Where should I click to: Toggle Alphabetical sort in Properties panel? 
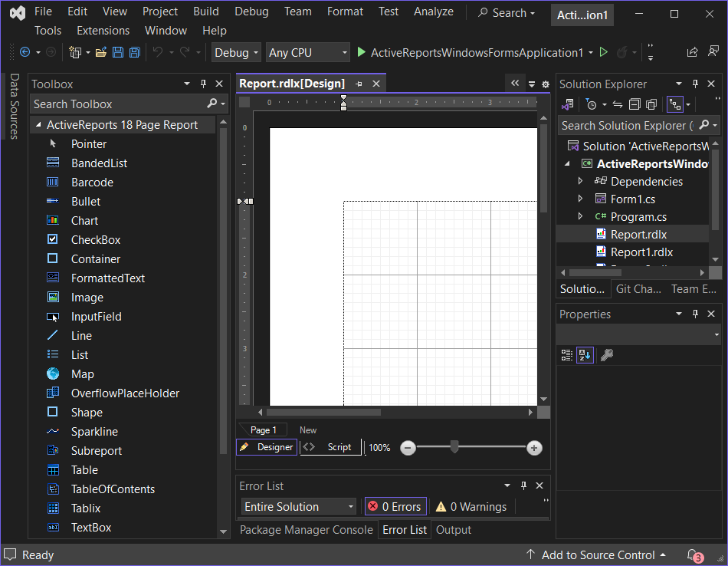pyautogui.click(x=585, y=355)
